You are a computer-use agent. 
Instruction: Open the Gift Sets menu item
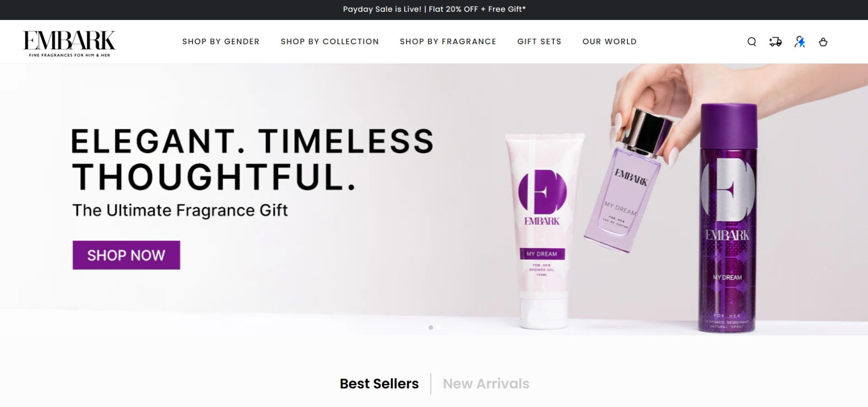[539, 42]
